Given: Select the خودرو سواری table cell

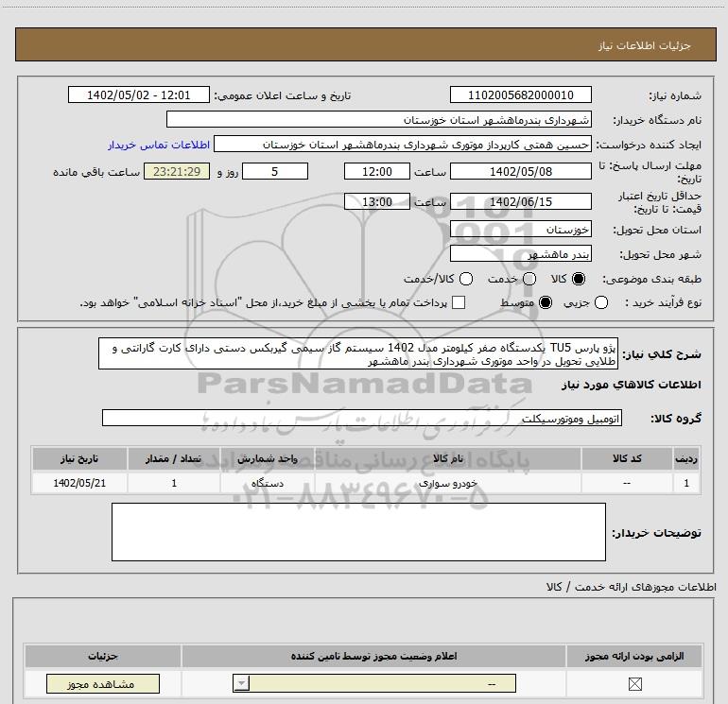Looking at the screenshot, I should (x=447, y=483).
